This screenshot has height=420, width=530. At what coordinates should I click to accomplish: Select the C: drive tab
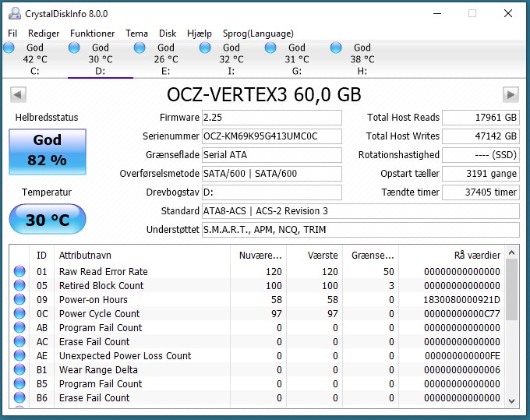tap(35, 59)
